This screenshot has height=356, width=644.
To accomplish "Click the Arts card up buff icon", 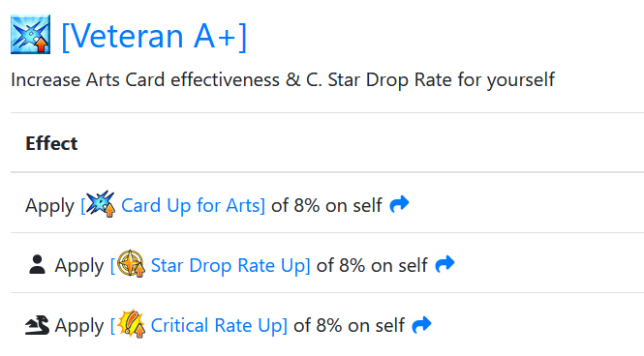I will pyautogui.click(x=101, y=204).
